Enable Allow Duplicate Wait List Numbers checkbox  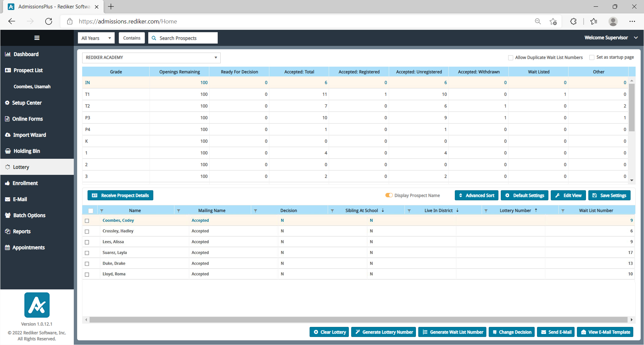pos(511,58)
